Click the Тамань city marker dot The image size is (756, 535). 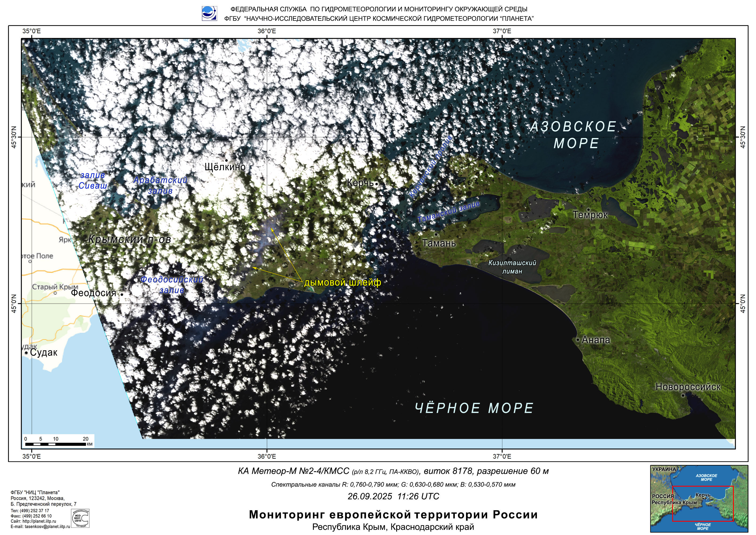436,235
